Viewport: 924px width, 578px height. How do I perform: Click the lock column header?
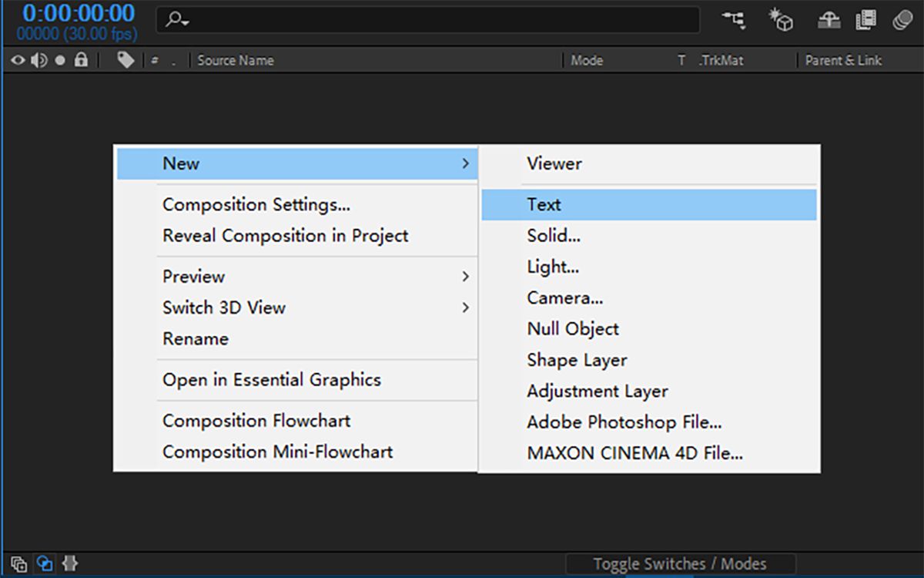81,60
